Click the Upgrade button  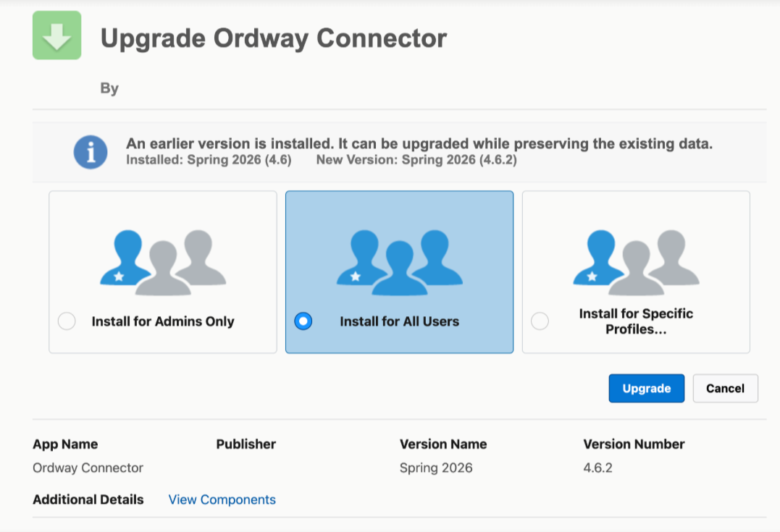click(646, 388)
